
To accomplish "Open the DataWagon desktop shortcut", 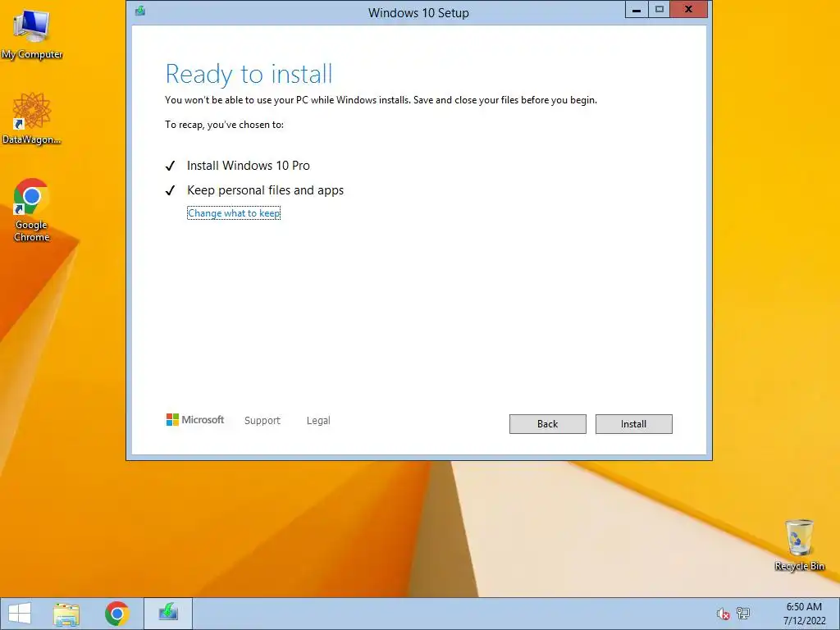I will 32,118.
